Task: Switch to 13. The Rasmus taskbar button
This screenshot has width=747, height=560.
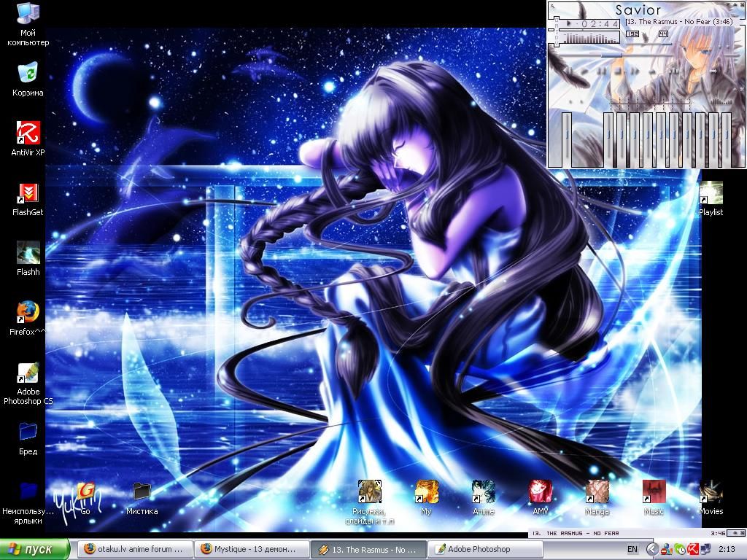Action: coord(368,549)
